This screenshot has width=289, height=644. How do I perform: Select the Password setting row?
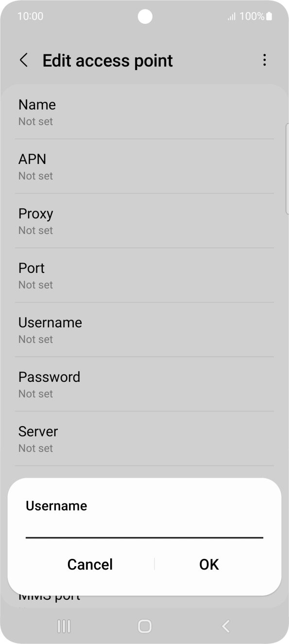(x=144, y=384)
